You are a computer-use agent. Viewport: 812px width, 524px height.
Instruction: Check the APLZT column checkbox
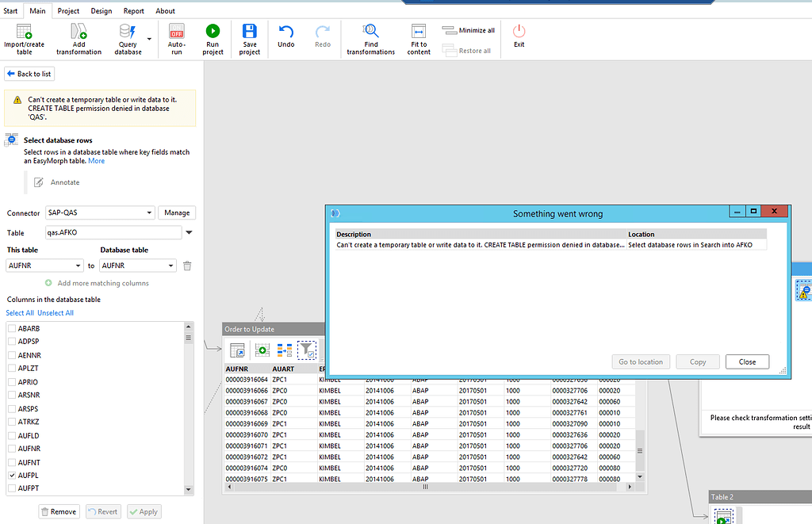(x=12, y=368)
